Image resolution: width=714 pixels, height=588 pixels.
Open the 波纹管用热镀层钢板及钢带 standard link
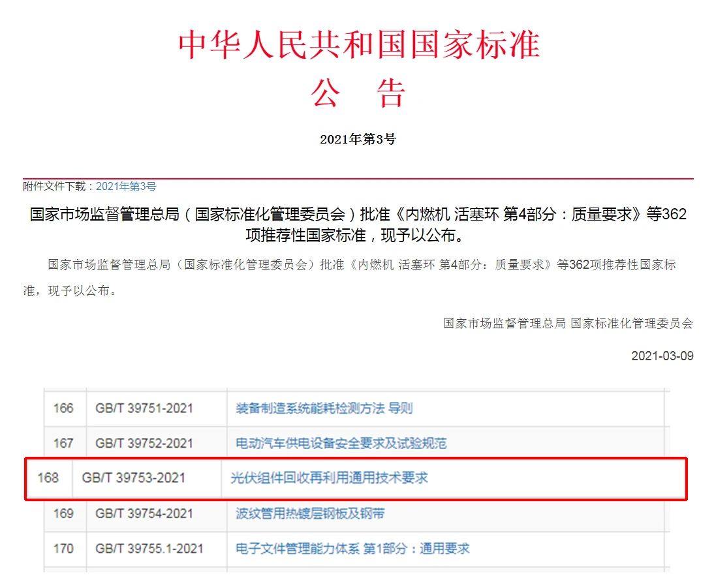(x=310, y=514)
